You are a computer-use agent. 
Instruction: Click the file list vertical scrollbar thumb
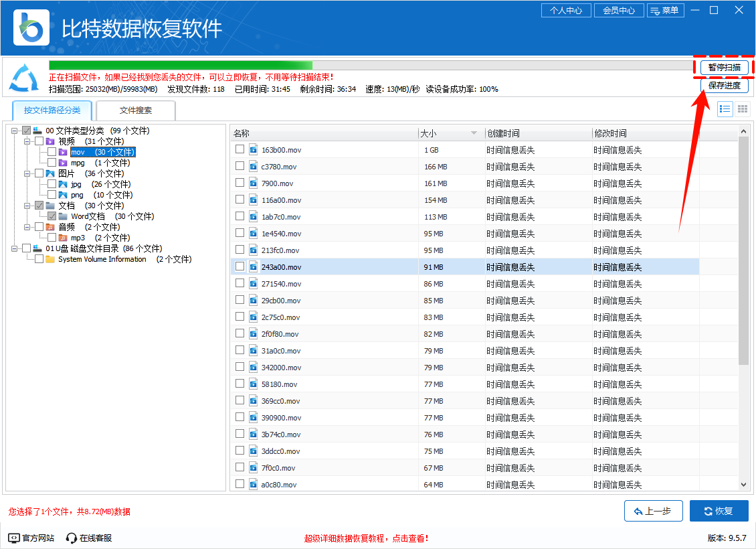(743, 250)
